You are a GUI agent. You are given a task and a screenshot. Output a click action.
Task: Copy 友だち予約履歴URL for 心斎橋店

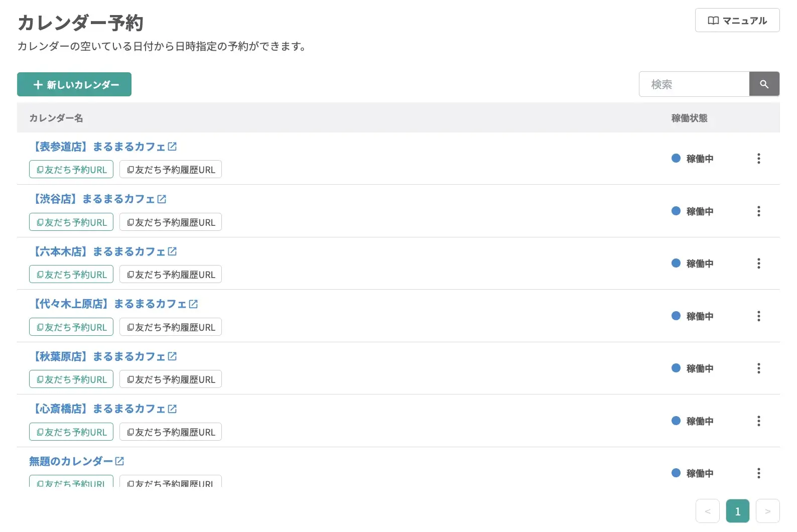171,432
